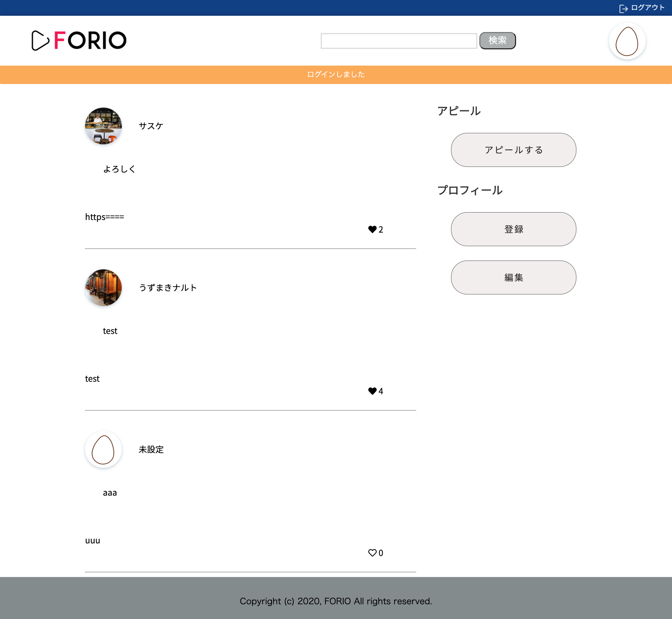Screen dimensions: 672x619
Task: Click the 編集 profile button
Action: pyautogui.click(x=513, y=277)
